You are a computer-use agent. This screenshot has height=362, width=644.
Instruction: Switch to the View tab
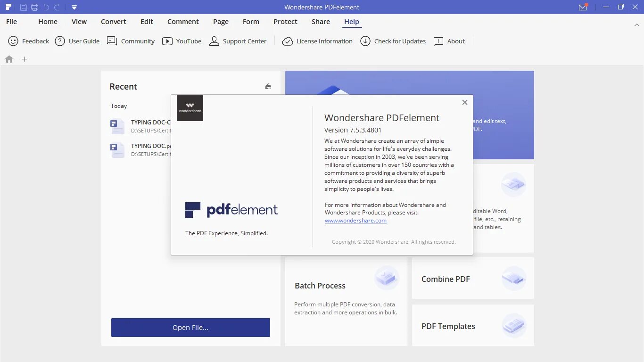[x=79, y=22]
